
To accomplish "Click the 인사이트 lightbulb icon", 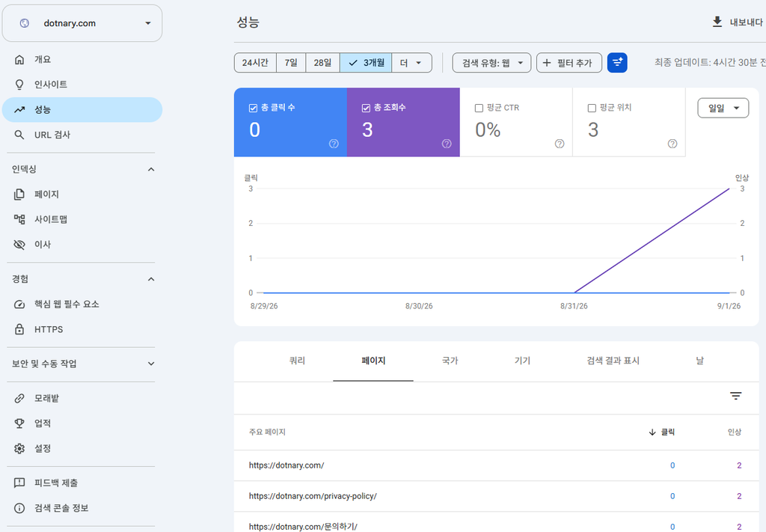I will tap(19, 85).
